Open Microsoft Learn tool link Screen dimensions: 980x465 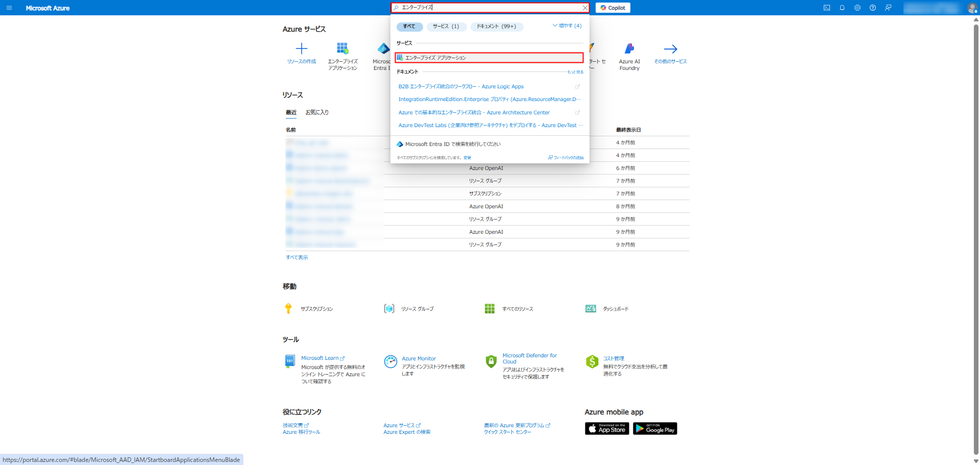click(323, 358)
